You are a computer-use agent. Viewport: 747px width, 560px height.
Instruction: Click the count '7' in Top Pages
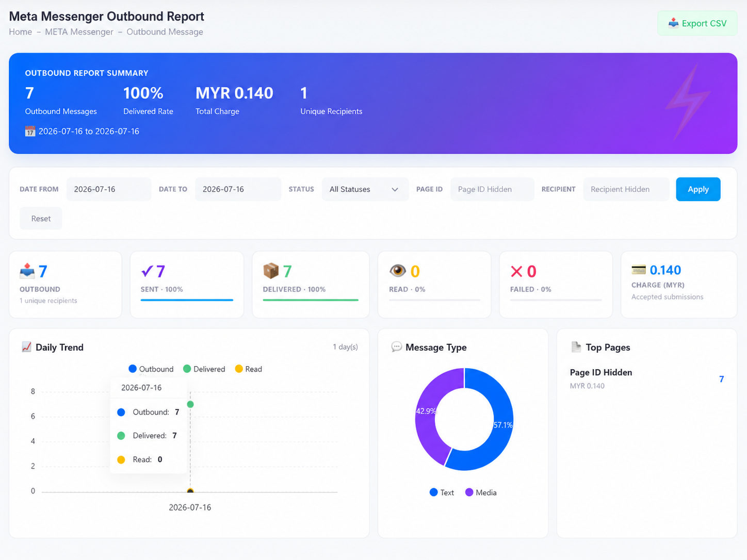[721, 379]
